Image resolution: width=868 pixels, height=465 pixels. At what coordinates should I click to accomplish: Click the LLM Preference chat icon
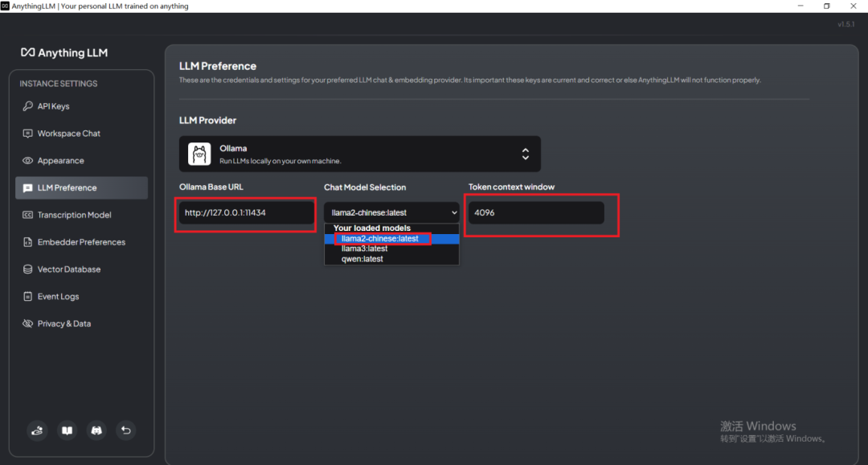(x=27, y=188)
